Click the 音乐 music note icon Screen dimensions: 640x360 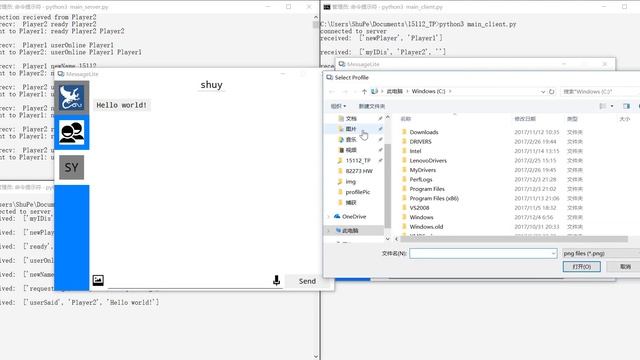pyautogui.click(x=341, y=140)
